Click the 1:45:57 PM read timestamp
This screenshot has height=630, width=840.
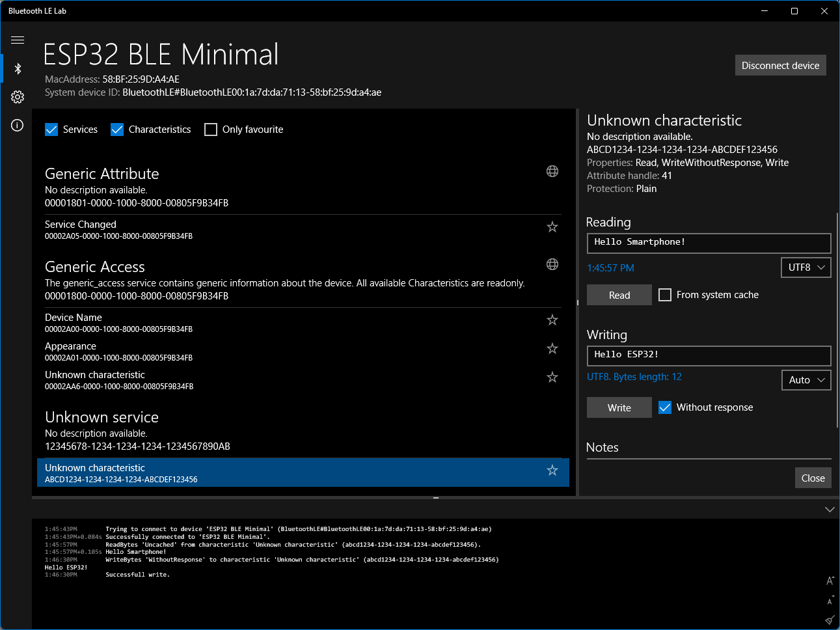(x=610, y=268)
